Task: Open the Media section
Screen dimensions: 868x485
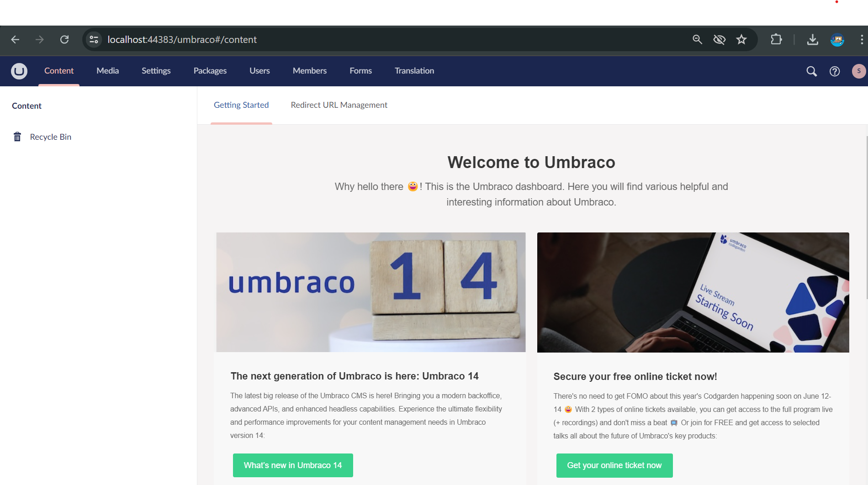Action: tap(108, 71)
